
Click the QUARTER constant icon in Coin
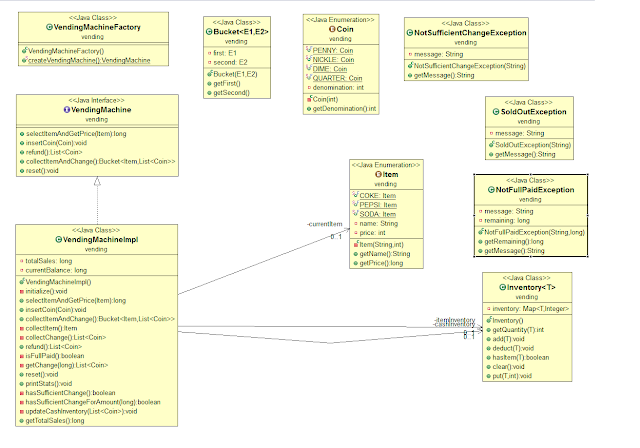click(x=309, y=78)
